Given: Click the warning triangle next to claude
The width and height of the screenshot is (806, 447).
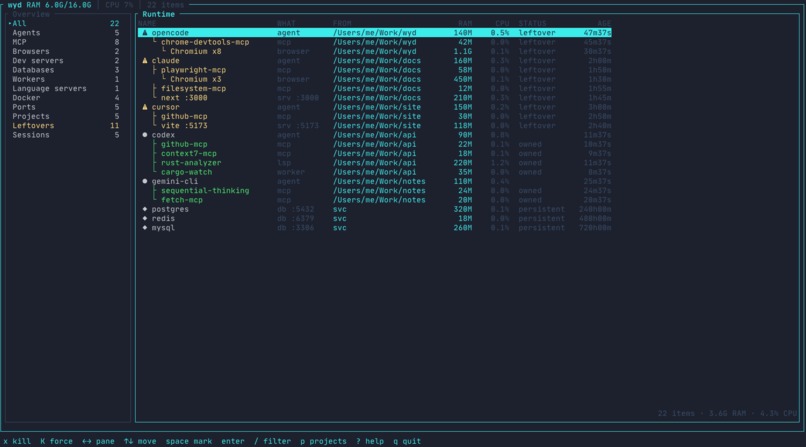Looking at the screenshot, I should 145,60.
